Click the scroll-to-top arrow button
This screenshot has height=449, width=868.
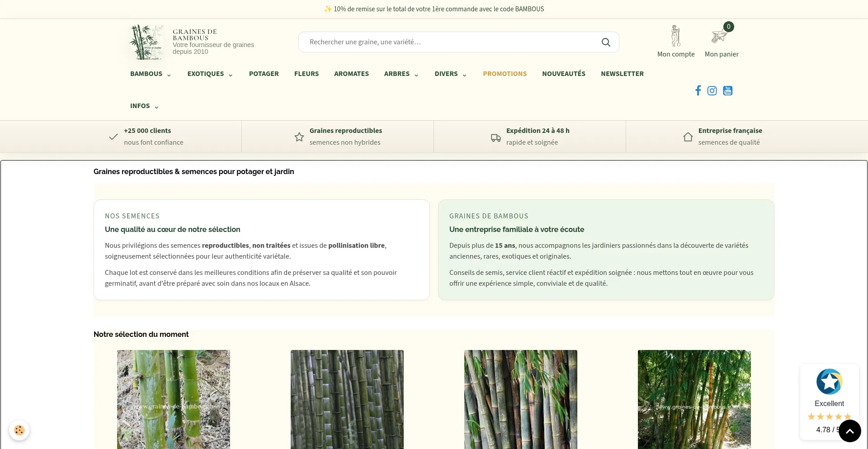[850, 431]
